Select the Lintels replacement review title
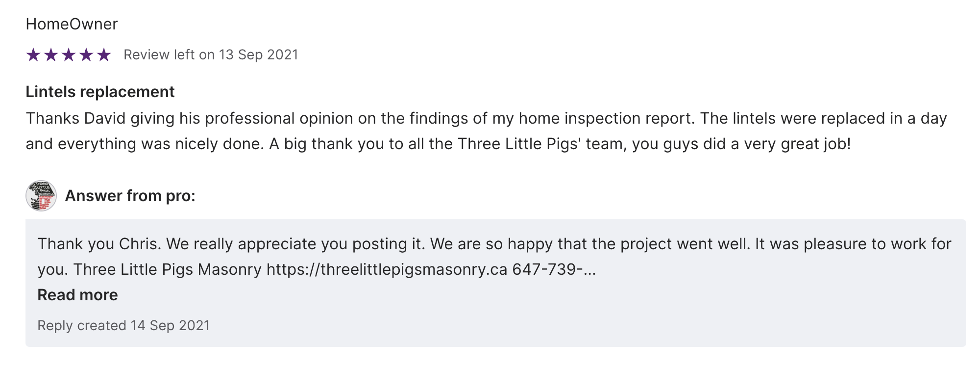 [100, 92]
